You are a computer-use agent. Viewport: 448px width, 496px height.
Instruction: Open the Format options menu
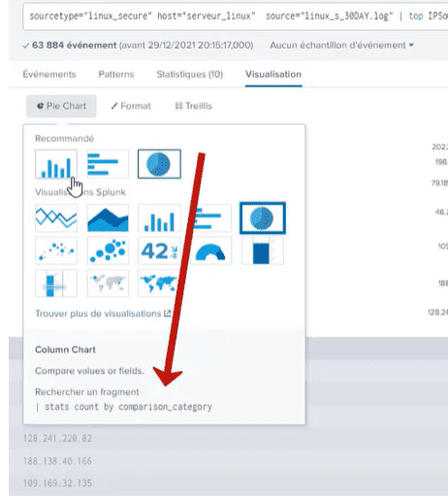(x=131, y=106)
